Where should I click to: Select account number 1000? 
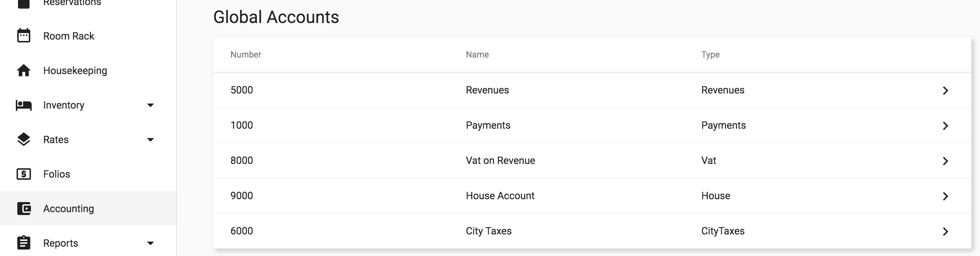click(x=242, y=125)
